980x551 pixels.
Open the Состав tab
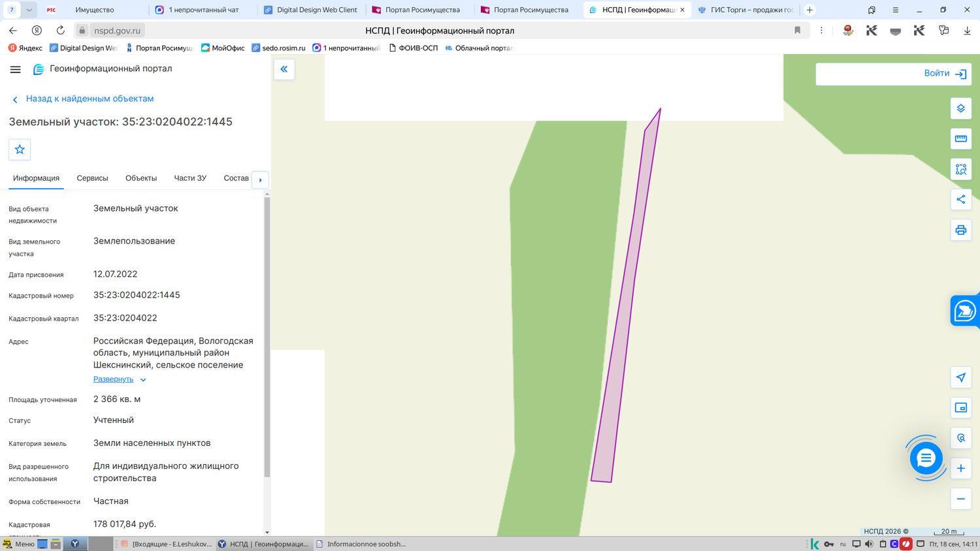click(x=236, y=178)
